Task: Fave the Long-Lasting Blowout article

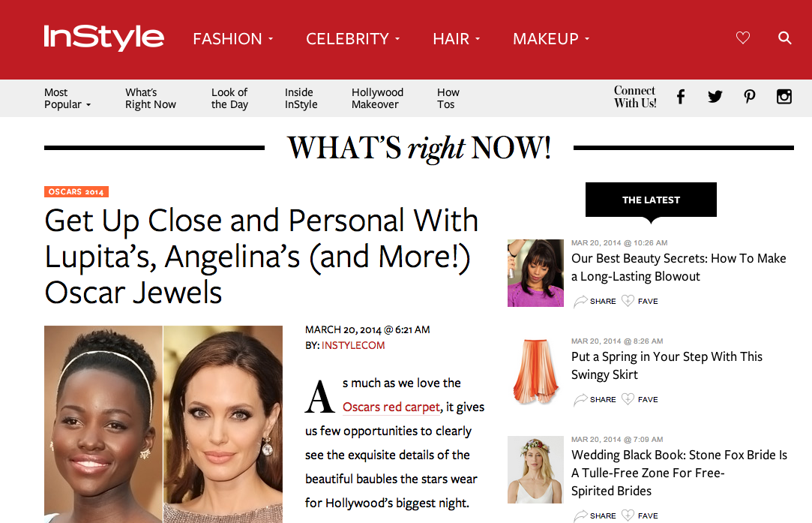Action: pos(640,301)
